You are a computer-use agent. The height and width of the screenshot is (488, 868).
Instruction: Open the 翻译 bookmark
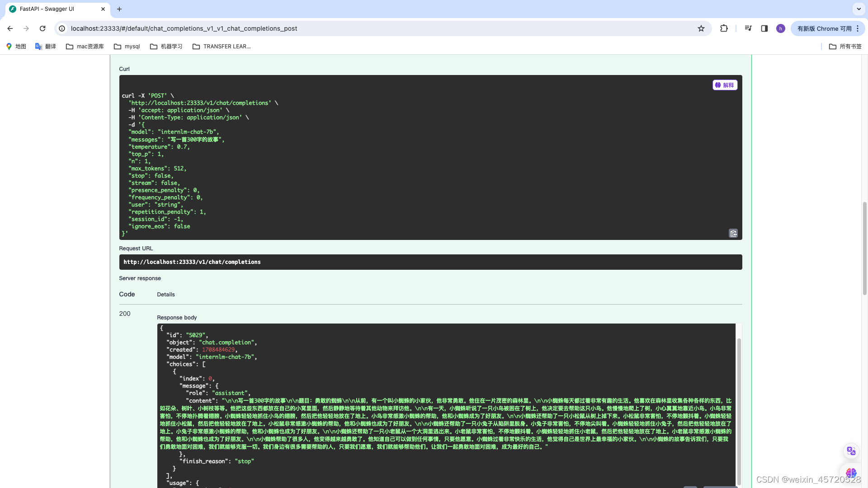tap(46, 47)
